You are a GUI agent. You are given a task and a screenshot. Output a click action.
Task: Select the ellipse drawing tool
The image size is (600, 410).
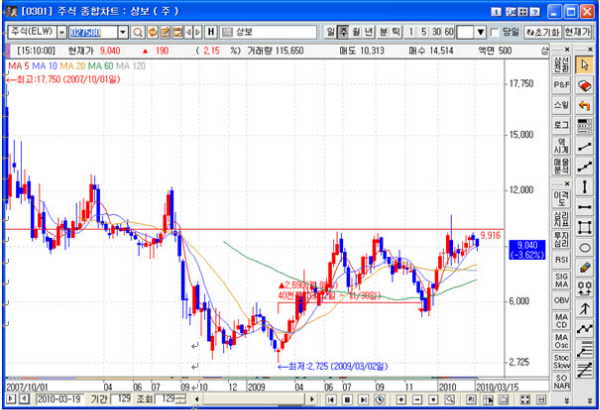tap(586, 247)
